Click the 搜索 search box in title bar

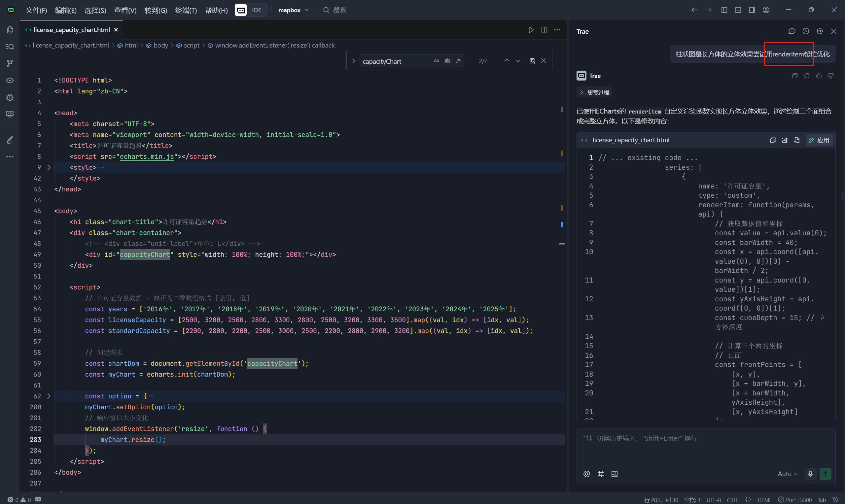[x=335, y=10]
